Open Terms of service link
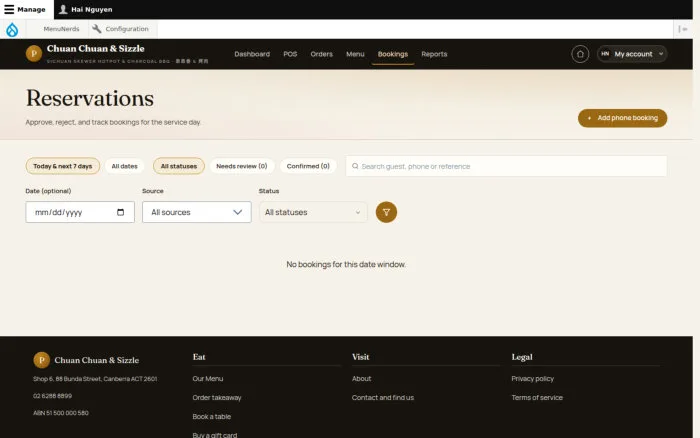Screen dimensions: 700x438 point(537,397)
